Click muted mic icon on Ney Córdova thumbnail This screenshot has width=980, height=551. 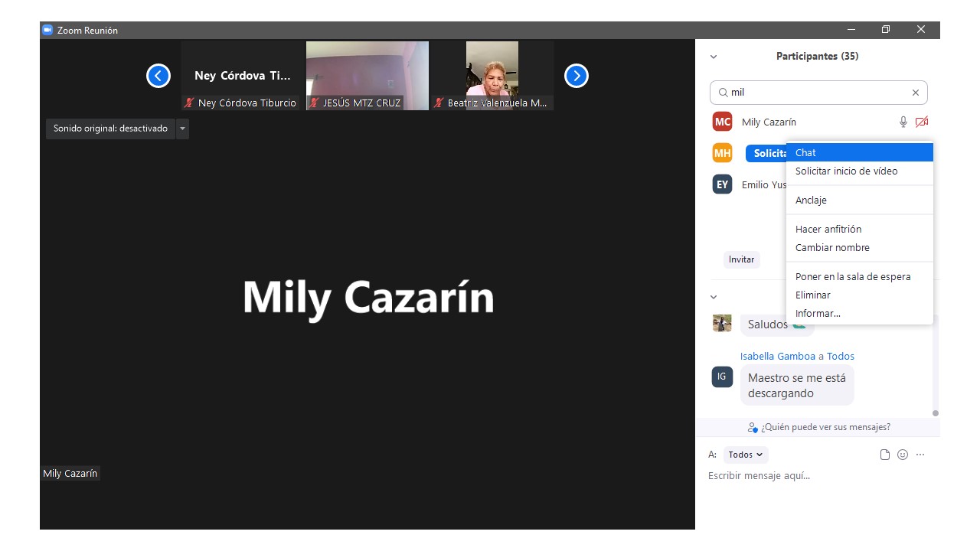(x=189, y=103)
